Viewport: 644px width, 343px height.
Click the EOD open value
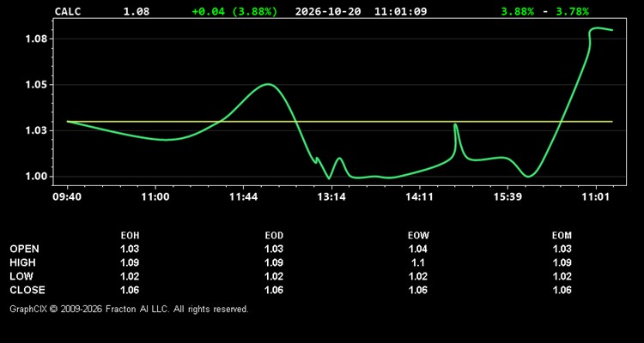tap(274, 249)
